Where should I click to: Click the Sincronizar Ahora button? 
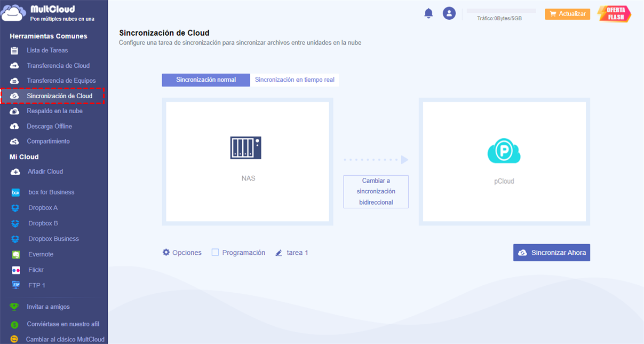[552, 252]
